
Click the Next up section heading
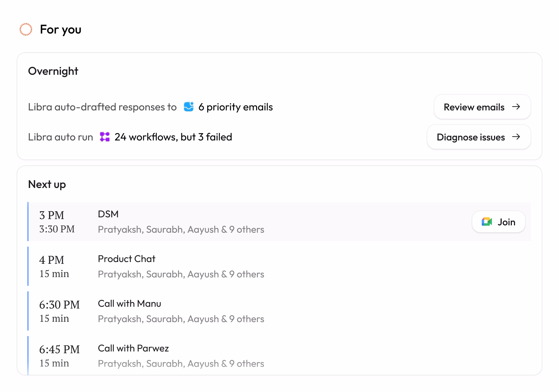(47, 184)
